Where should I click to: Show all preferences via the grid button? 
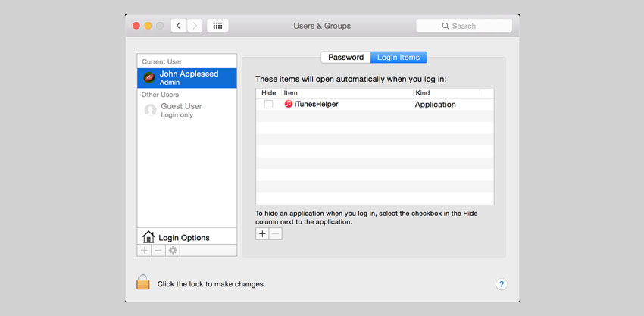[217, 26]
